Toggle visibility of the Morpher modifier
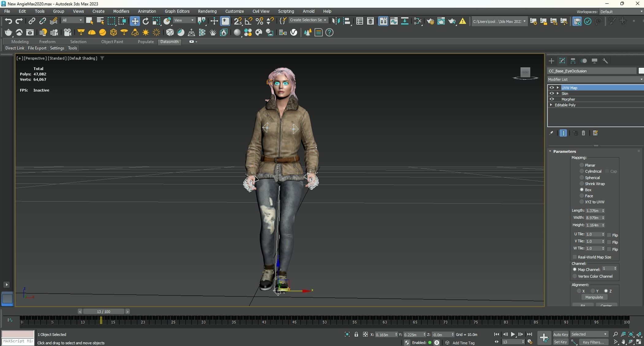This screenshot has width=644, height=346. coord(552,99)
